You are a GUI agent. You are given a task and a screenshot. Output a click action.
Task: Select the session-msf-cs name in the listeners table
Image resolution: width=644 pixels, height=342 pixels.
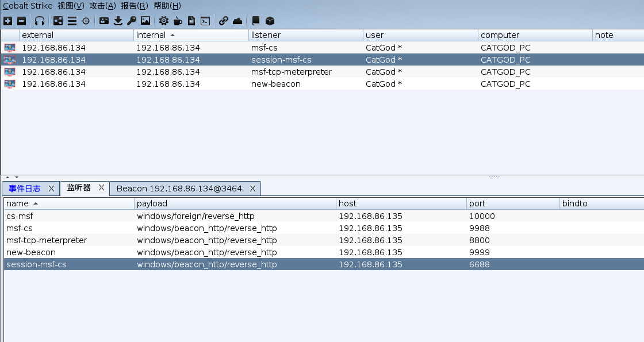coord(36,264)
